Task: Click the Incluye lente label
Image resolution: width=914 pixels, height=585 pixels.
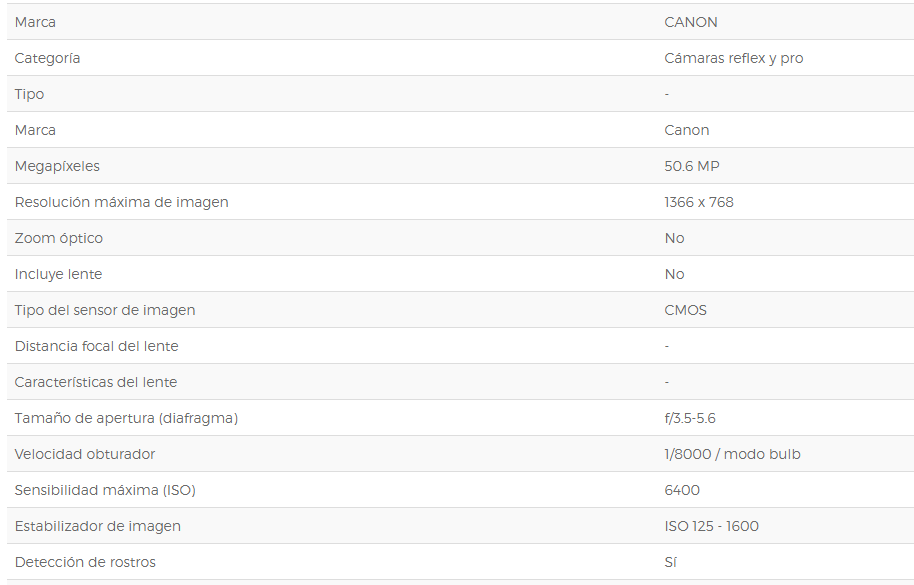Action: click(x=58, y=274)
